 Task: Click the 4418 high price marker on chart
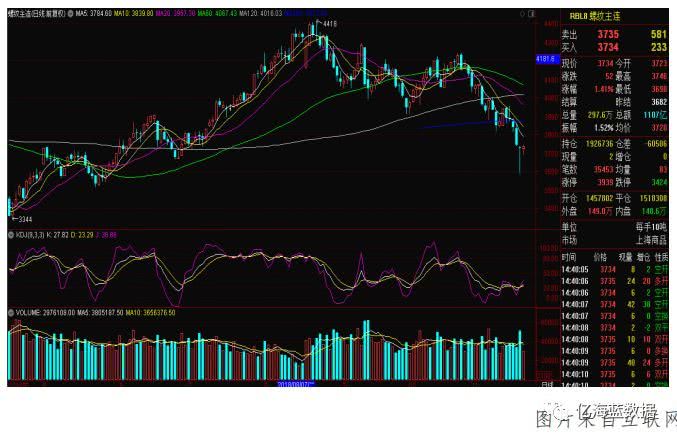[330, 22]
